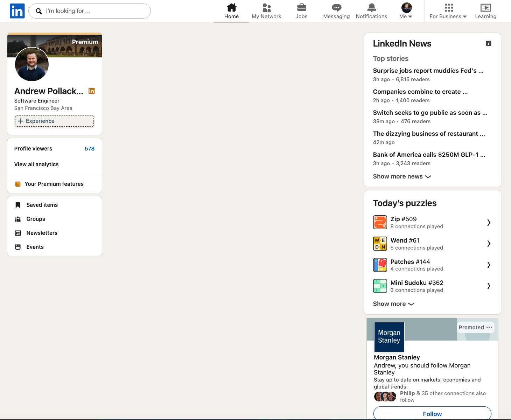Click connection avatars beside Philip's name

385,397
